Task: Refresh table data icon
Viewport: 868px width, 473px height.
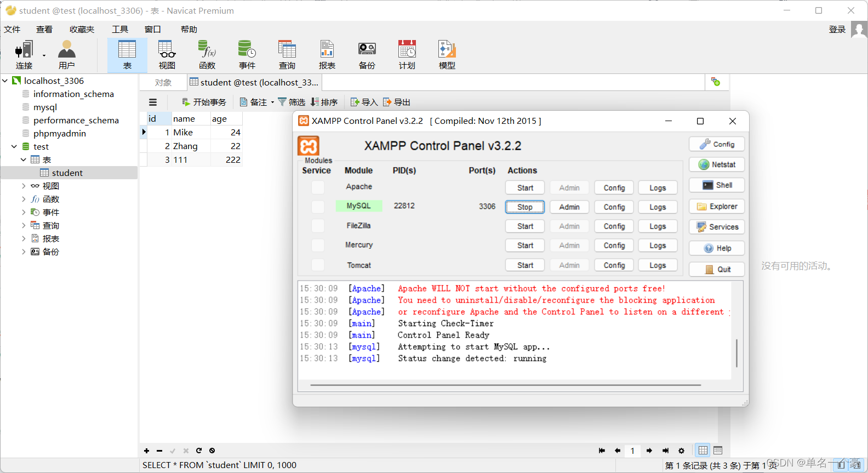Action: [199, 451]
